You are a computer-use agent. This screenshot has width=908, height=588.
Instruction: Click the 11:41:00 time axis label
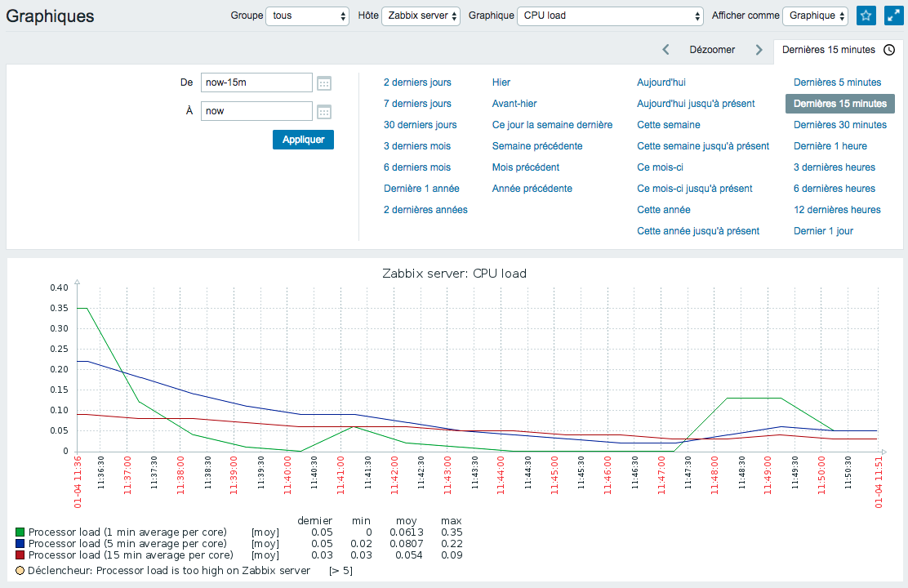coord(340,475)
